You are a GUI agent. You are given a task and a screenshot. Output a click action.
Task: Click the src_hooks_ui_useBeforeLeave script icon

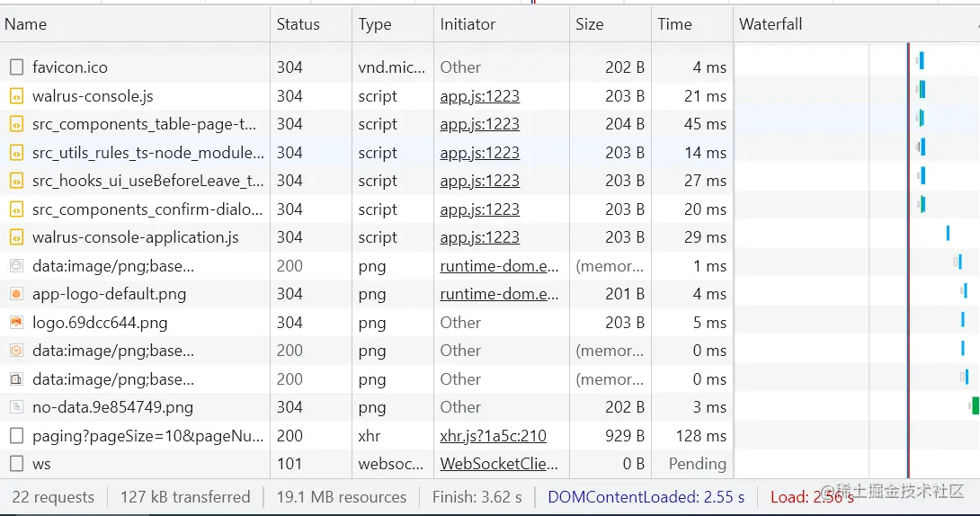pyautogui.click(x=17, y=182)
